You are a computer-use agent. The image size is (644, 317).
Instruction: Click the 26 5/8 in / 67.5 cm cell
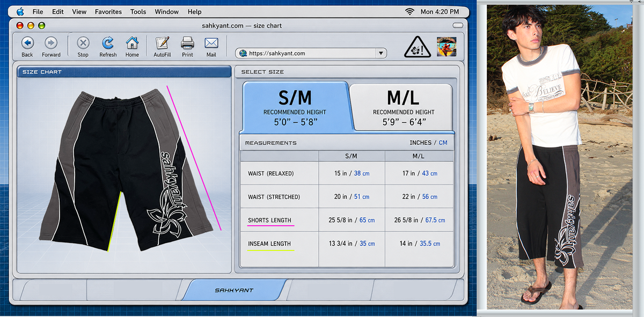pos(419,220)
